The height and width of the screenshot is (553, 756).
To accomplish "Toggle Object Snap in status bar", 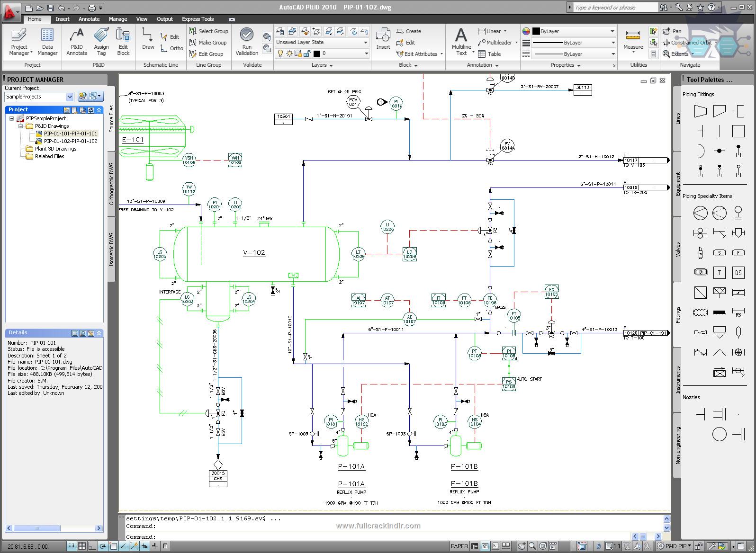I will point(113,546).
